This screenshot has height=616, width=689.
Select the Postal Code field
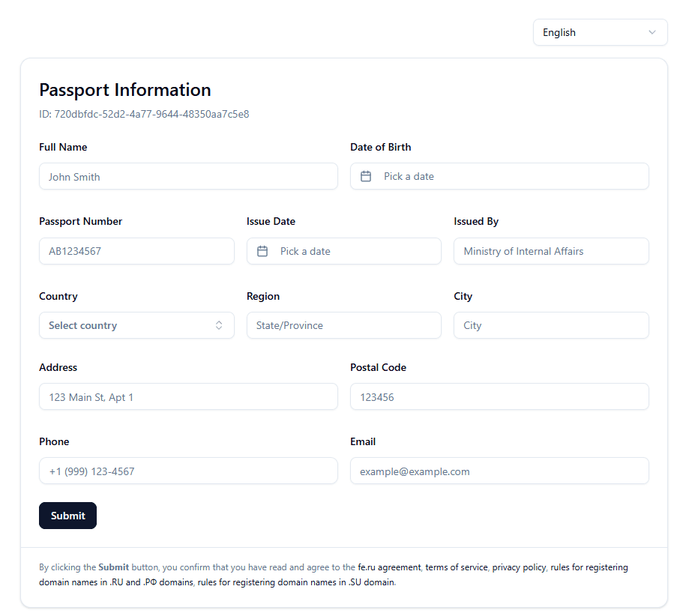click(499, 397)
